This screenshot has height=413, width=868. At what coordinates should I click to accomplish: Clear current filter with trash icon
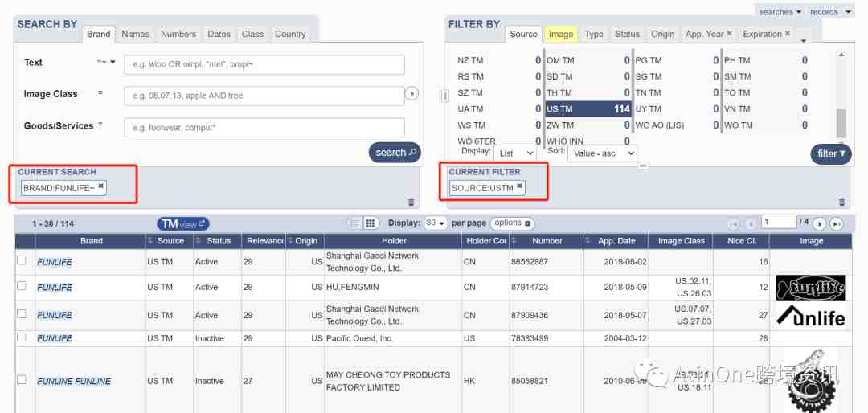(x=842, y=202)
